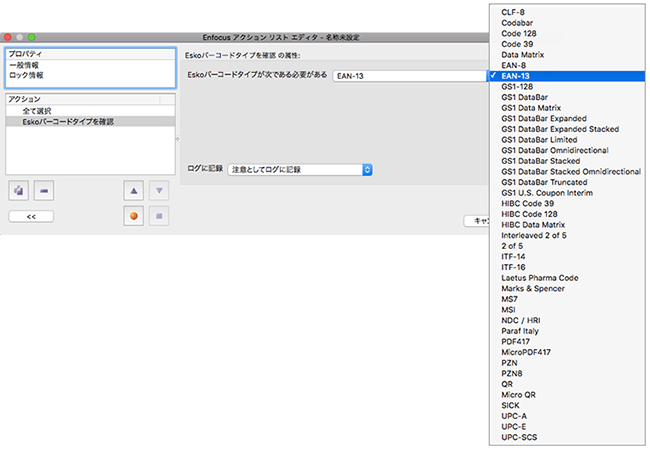Screen dimensions: 650x450
Task: Choose Micro QR from barcode menu
Action: pos(567,395)
